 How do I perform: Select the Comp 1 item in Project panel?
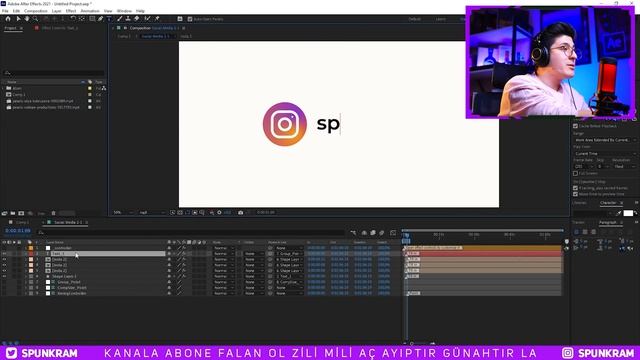pos(18,95)
